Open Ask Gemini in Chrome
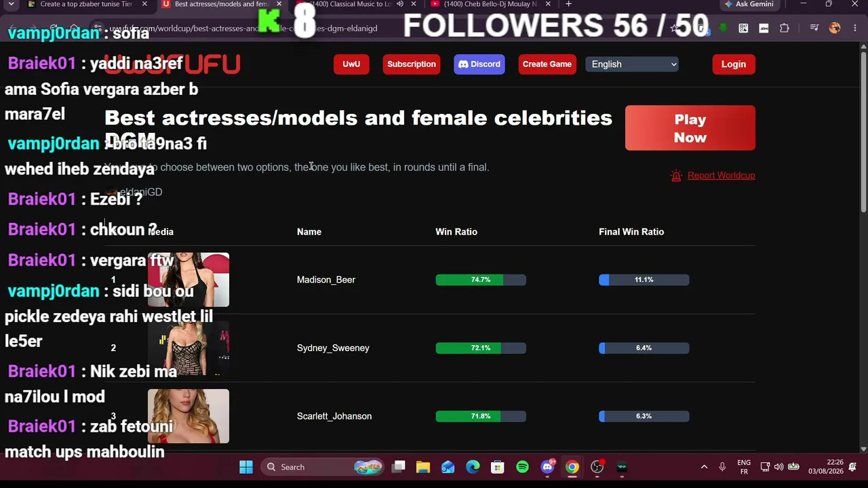This screenshot has width=868, height=488. 749,4
